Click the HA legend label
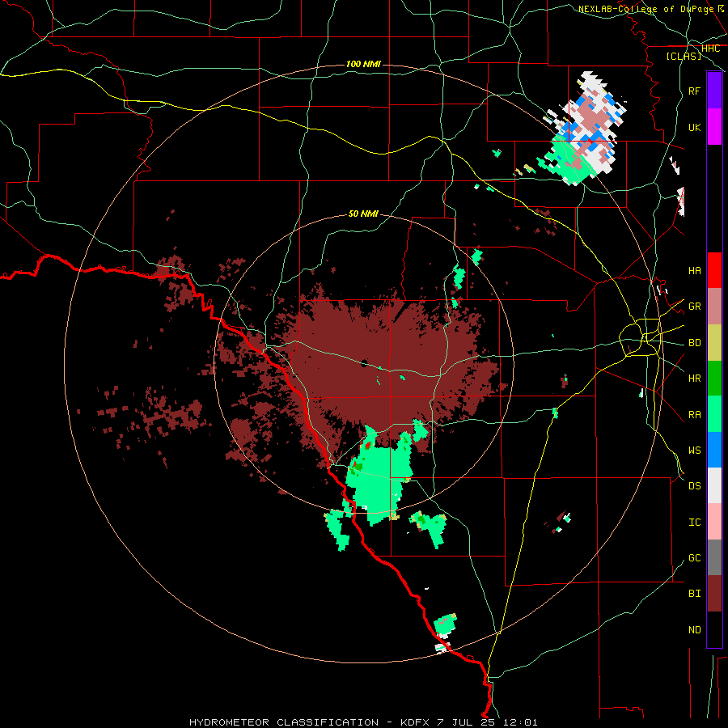This screenshot has height=728, width=728. pos(695,270)
